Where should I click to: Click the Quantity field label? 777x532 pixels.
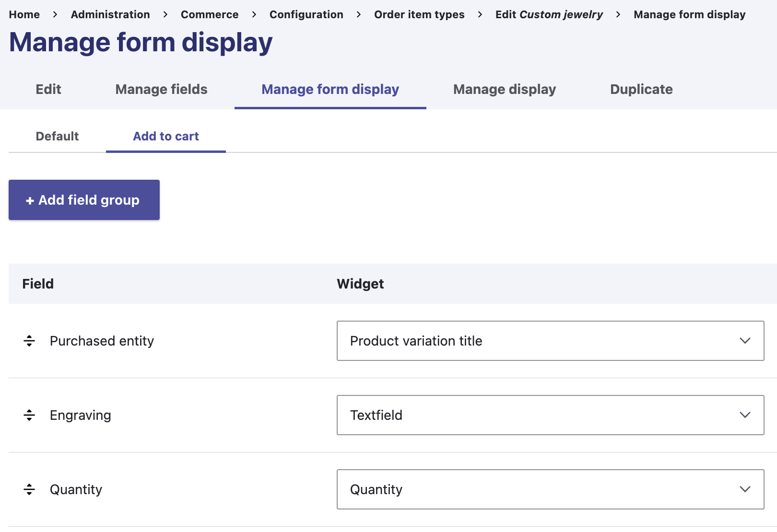coord(76,489)
